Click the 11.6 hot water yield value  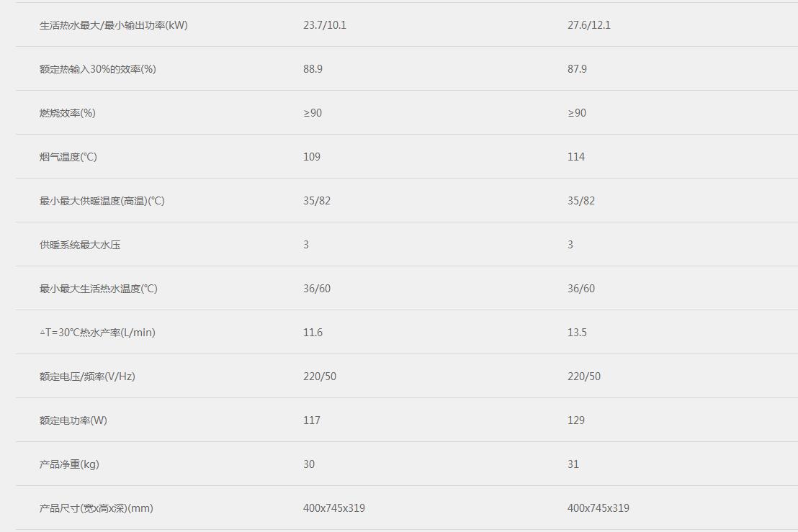coord(313,333)
